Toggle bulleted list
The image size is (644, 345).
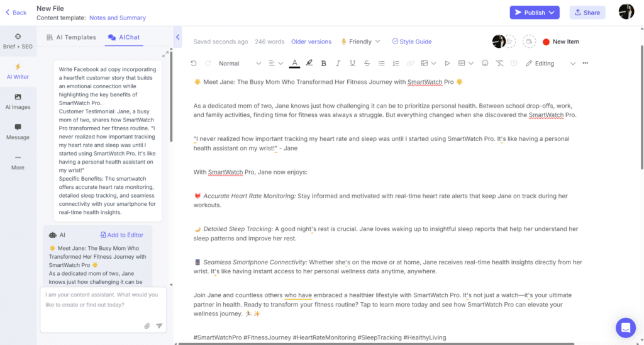point(382,64)
